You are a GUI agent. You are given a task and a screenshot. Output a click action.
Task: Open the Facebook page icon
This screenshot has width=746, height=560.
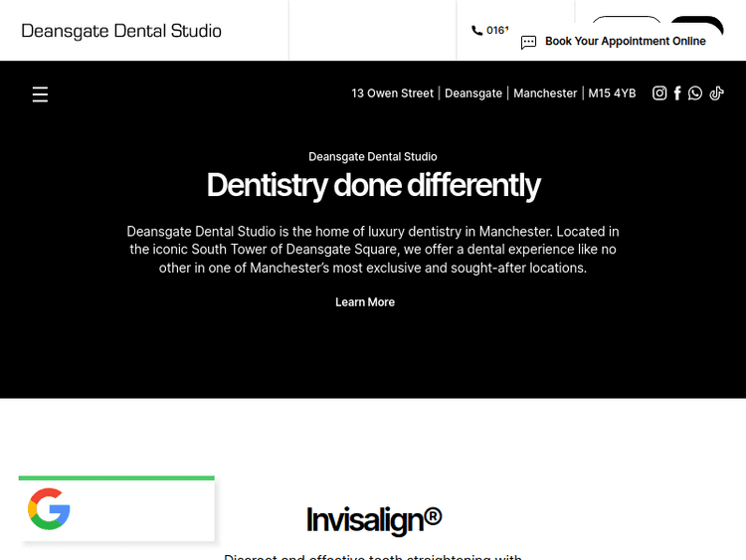[677, 93]
